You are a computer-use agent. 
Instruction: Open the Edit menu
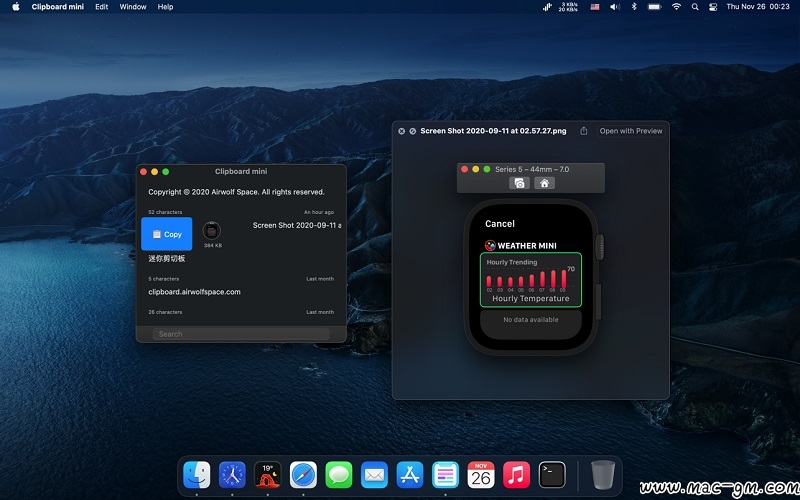102,7
